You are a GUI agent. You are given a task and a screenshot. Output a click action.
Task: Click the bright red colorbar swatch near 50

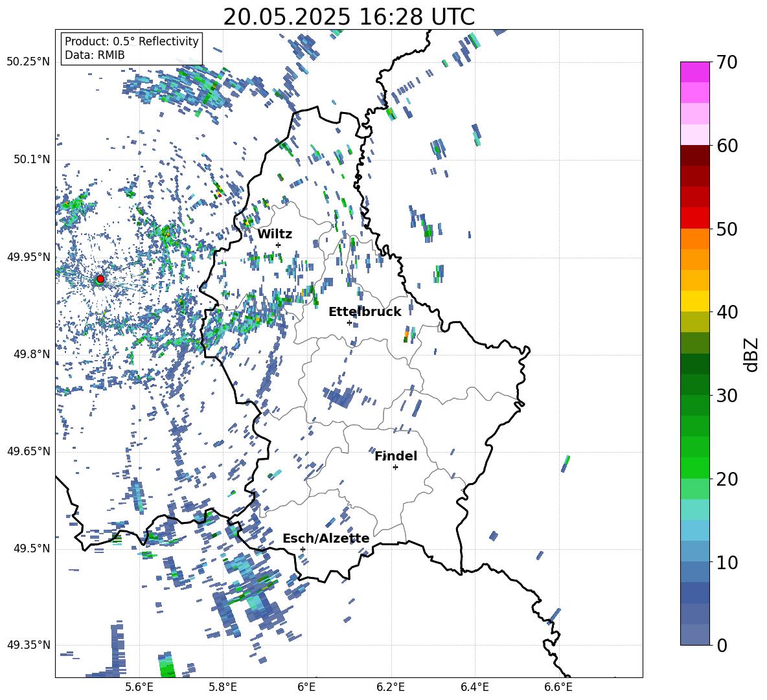point(694,218)
